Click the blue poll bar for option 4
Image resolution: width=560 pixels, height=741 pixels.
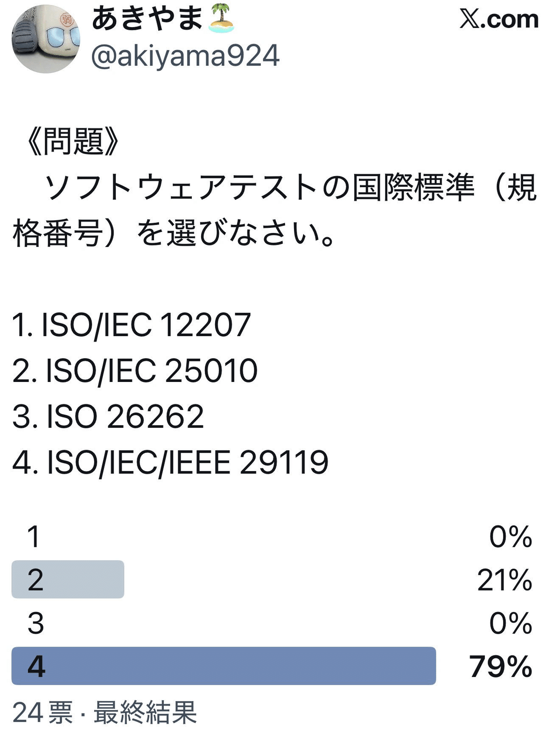point(224,666)
